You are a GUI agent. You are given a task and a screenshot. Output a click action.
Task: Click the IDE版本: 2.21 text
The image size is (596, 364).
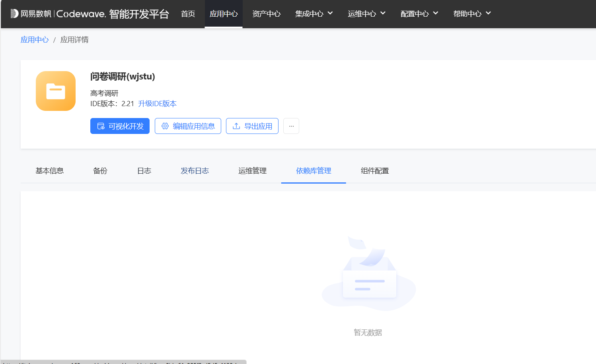[x=112, y=104]
